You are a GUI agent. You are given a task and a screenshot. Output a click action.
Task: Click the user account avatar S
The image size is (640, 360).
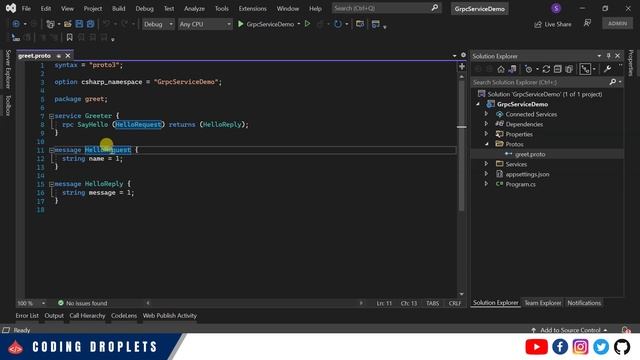click(x=556, y=8)
